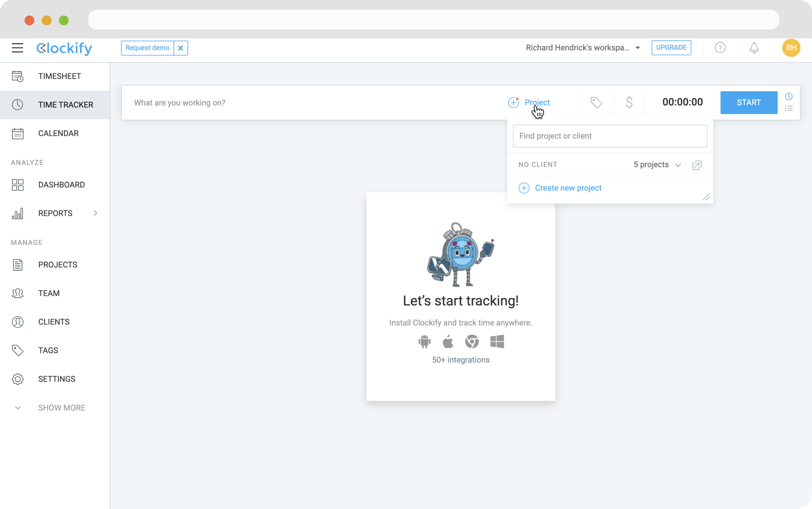Viewport: 812px width, 509px height.
Task: Click the add project plus icon
Action: [x=514, y=102]
